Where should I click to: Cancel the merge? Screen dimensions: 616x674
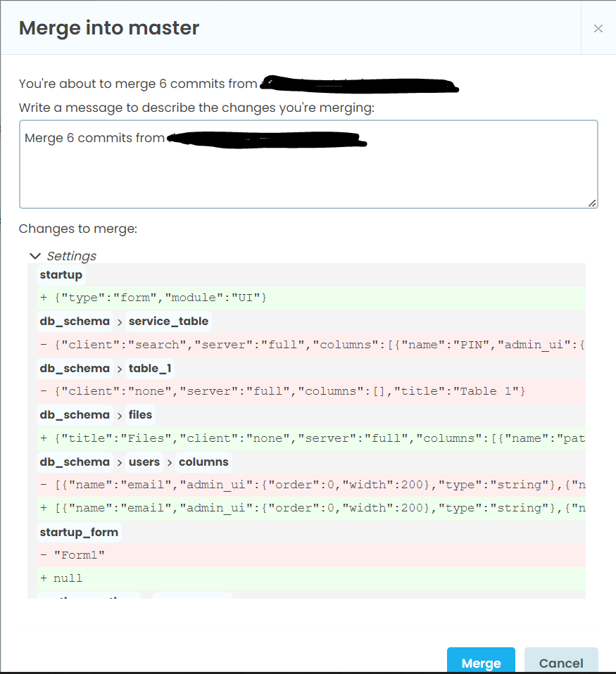point(561,663)
